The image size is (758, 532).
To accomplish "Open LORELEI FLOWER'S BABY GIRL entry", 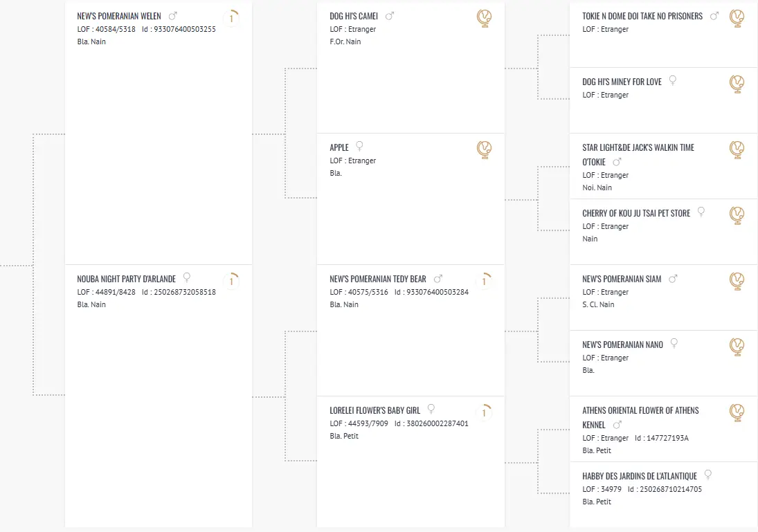I will pyautogui.click(x=375, y=410).
